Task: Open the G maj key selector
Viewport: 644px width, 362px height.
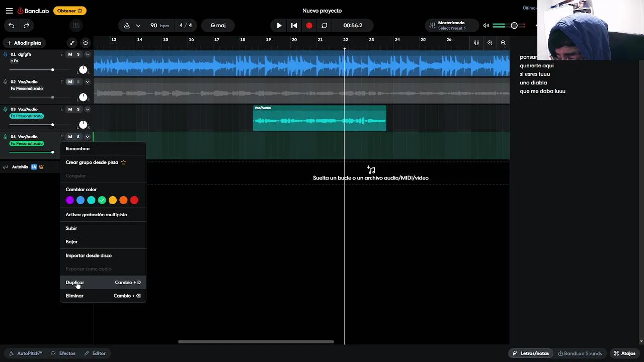Action: point(218,25)
